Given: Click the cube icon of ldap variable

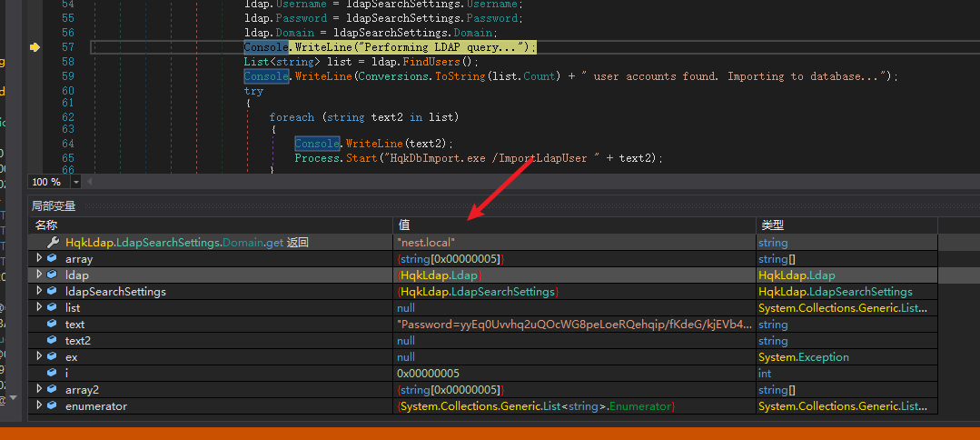Looking at the screenshot, I should coord(53,275).
